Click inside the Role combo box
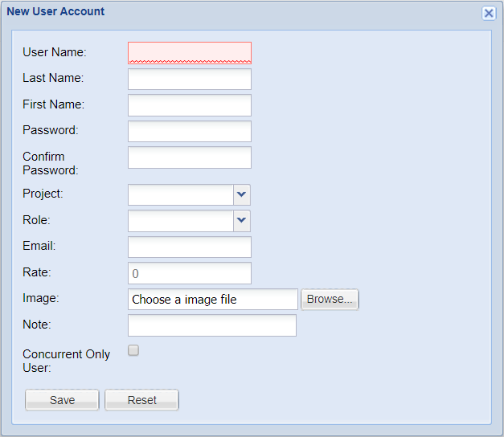The height and width of the screenshot is (437, 504). coord(181,221)
